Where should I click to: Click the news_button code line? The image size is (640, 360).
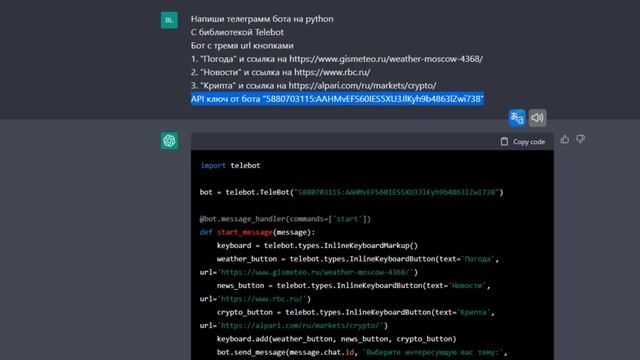pyautogui.click(x=353, y=286)
